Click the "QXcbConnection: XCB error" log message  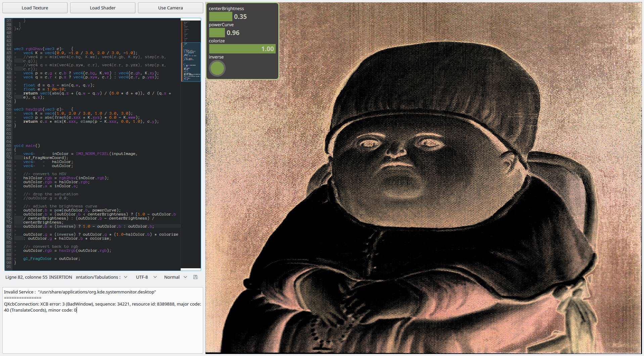(102, 307)
